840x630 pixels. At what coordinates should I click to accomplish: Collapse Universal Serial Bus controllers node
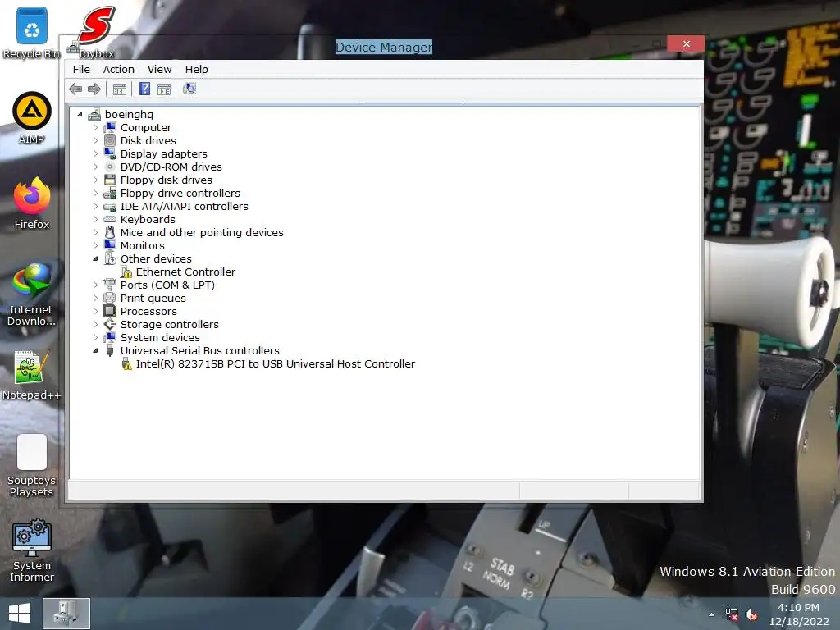pyautogui.click(x=95, y=351)
